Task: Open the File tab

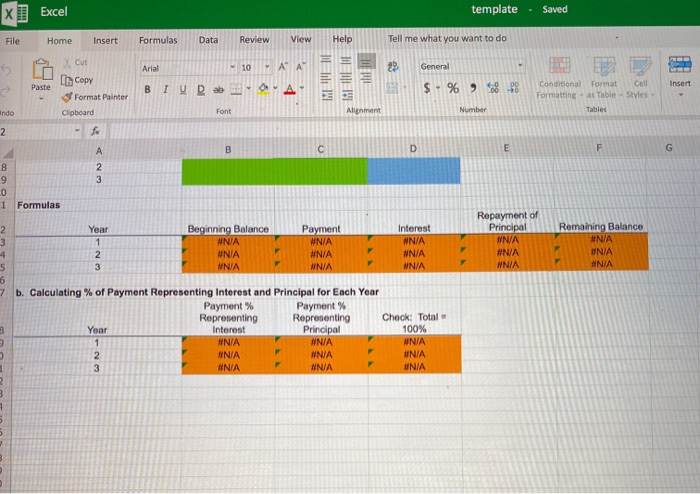Action: (x=12, y=41)
